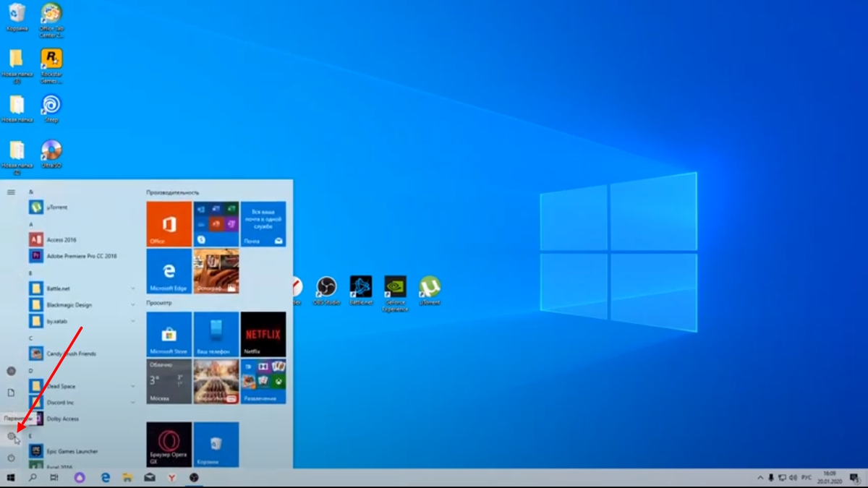Open the Office tile
This screenshot has width=868, height=488.
pyautogui.click(x=169, y=224)
